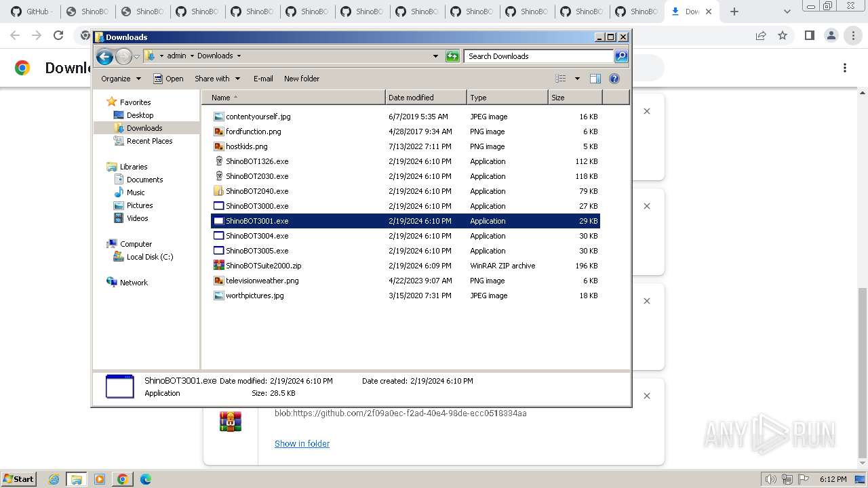Toggle Chrome side panel icon
Screen dimensions: 868x488
click(x=809, y=35)
